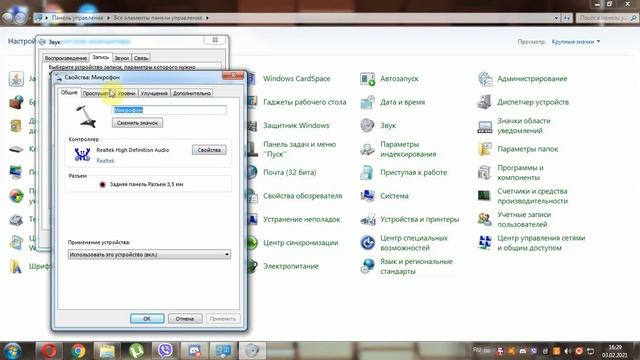Open the Параметры папок icon
Screen dimensions: 640x360
point(485,149)
